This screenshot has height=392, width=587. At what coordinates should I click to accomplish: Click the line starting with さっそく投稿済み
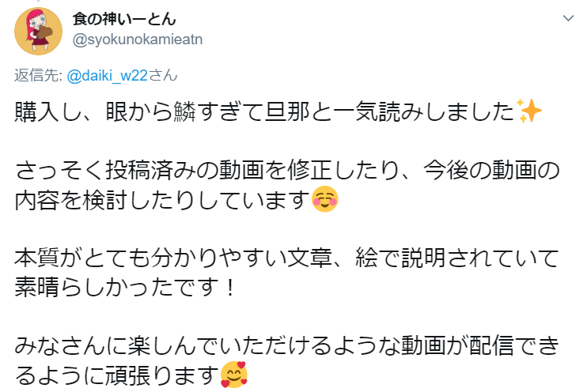click(x=287, y=170)
